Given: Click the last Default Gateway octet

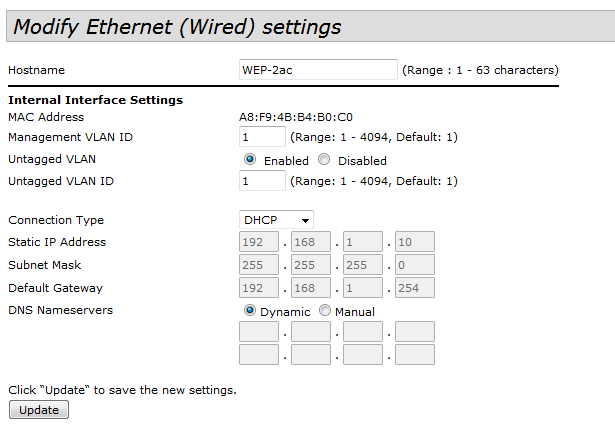Looking at the screenshot, I should [415, 288].
